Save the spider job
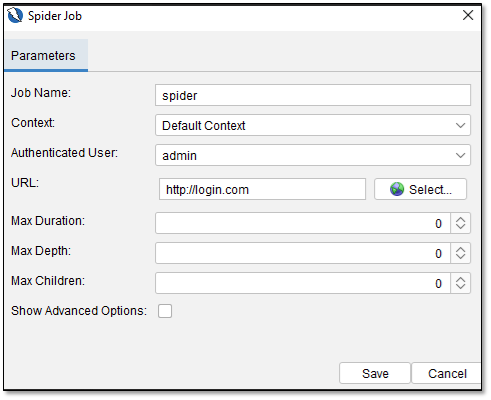Image resolution: width=491 pixels, height=400 pixels. pos(375,373)
